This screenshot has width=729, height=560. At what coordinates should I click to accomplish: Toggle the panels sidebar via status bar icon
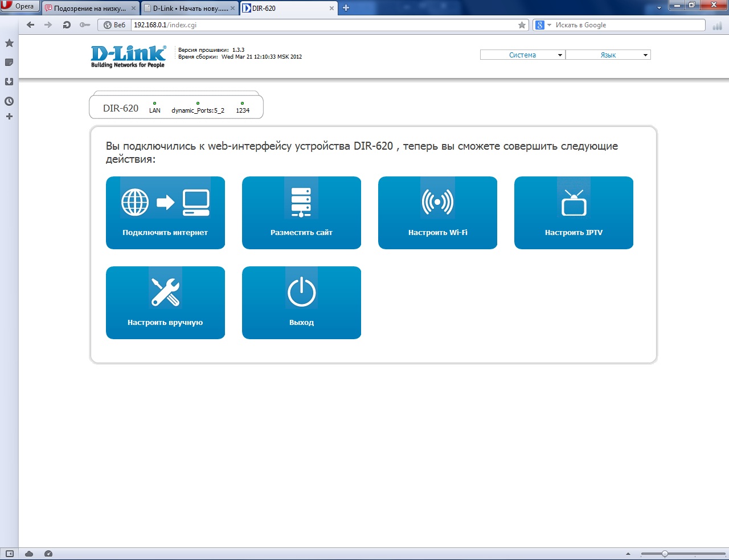point(9,554)
